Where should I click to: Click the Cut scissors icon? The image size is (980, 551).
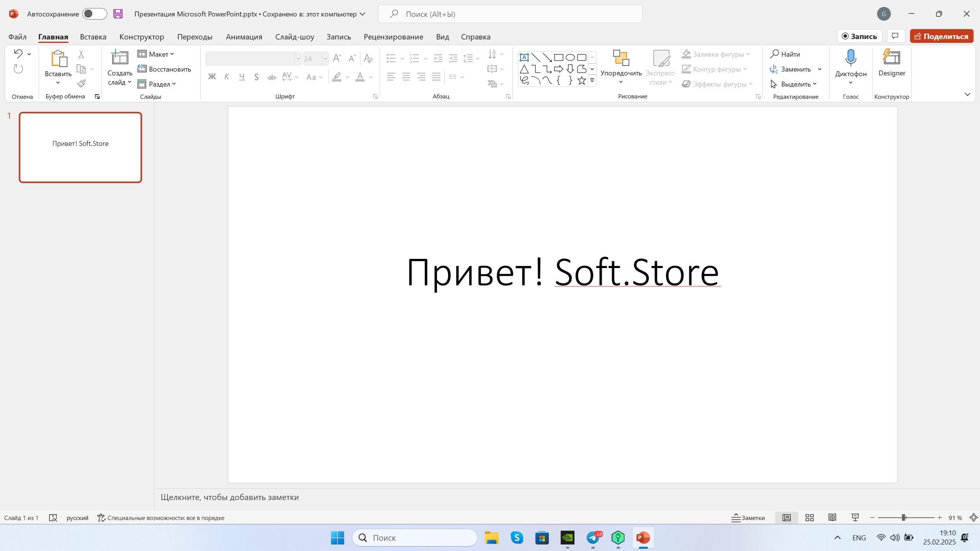click(x=81, y=54)
